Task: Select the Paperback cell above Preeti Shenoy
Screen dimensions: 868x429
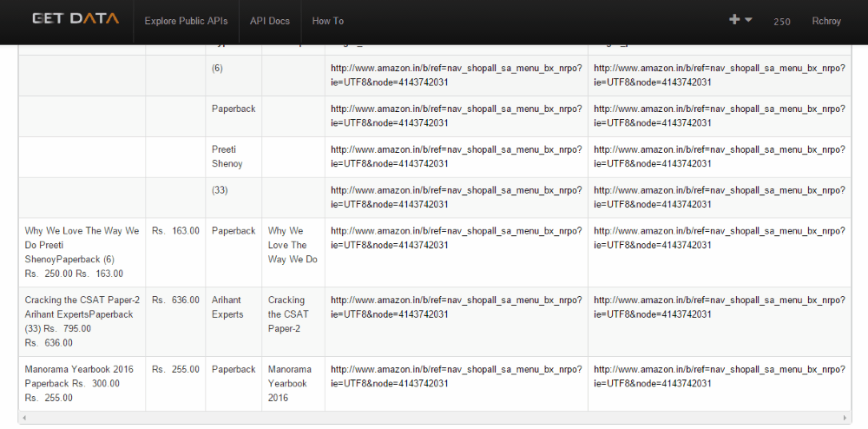Action: 233,116
